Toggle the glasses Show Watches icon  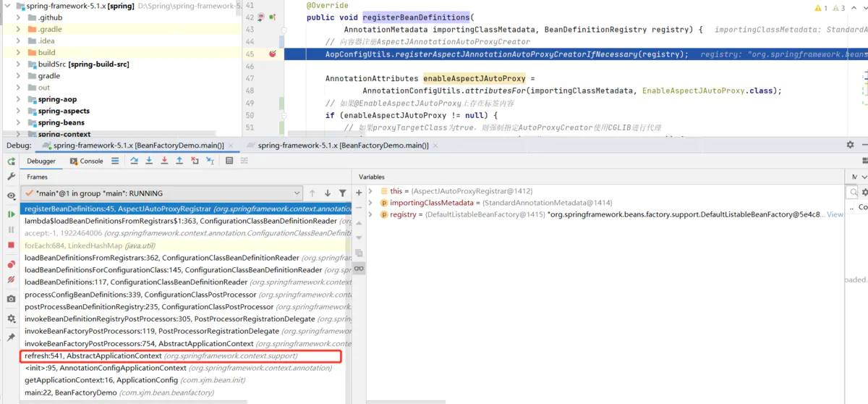click(359, 269)
